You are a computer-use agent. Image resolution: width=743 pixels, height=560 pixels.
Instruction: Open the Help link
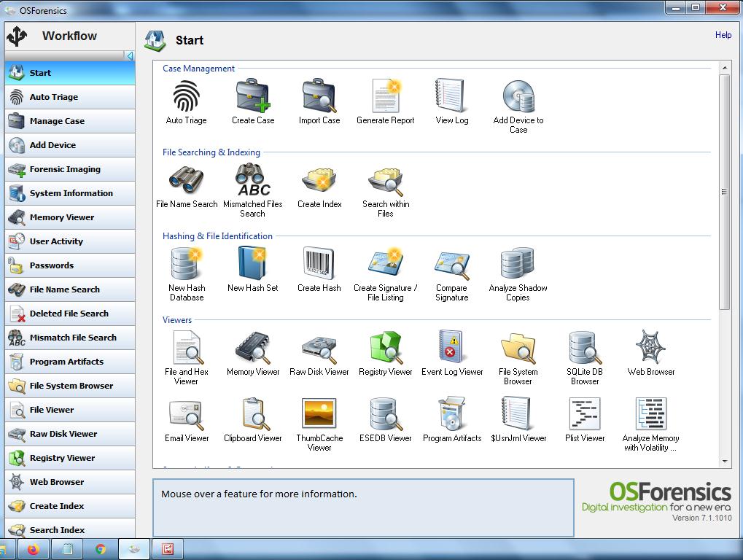click(x=723, y=35)
